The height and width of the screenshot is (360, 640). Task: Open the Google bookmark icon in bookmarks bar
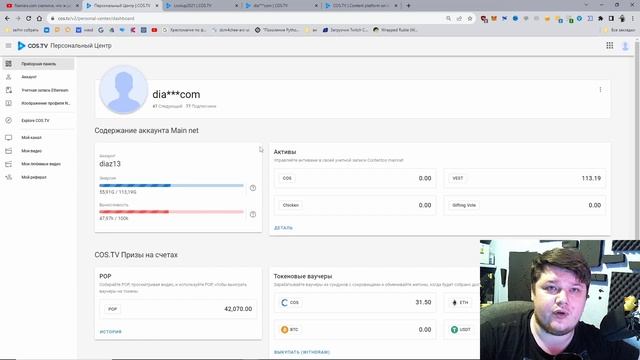tap(101, 30)
